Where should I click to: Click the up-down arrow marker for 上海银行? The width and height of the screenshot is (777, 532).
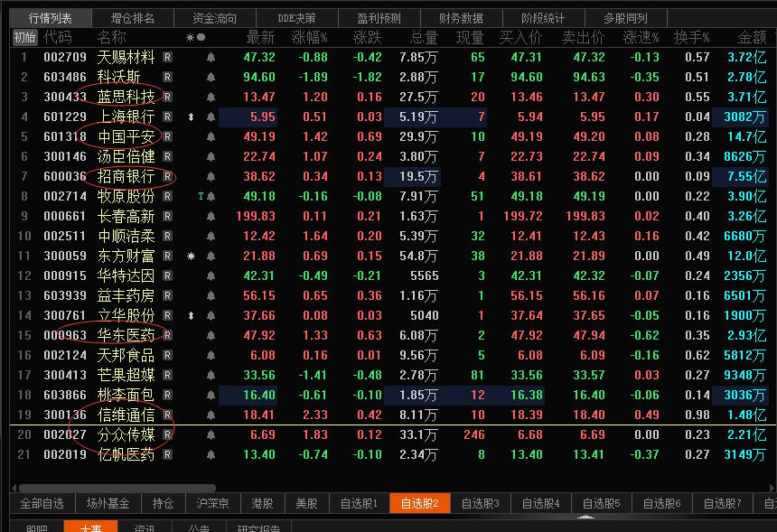pos(191,117)
